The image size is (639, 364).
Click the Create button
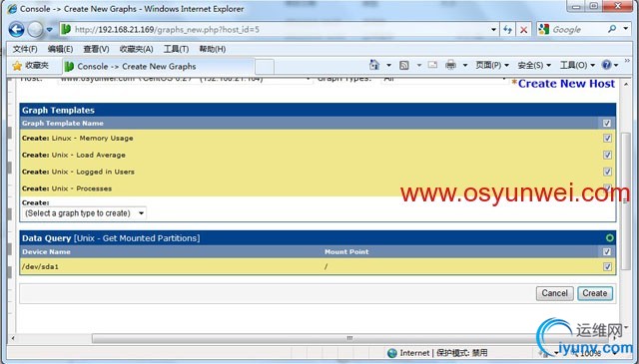tap(595, 293)
